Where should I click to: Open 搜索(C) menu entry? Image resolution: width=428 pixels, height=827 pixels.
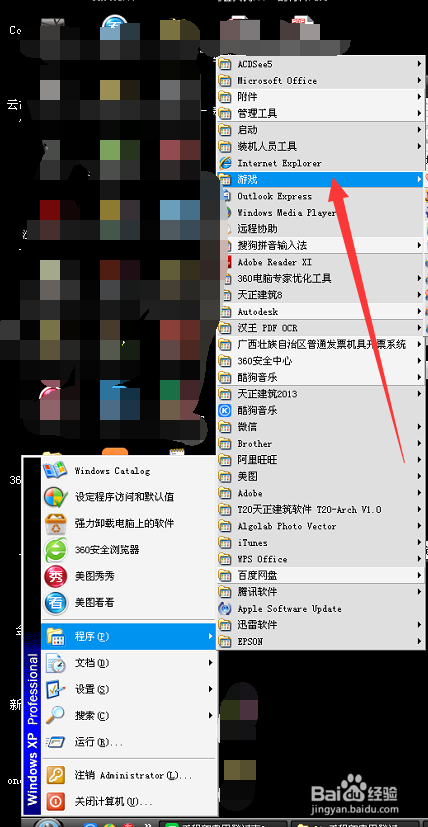click(129, 715)
